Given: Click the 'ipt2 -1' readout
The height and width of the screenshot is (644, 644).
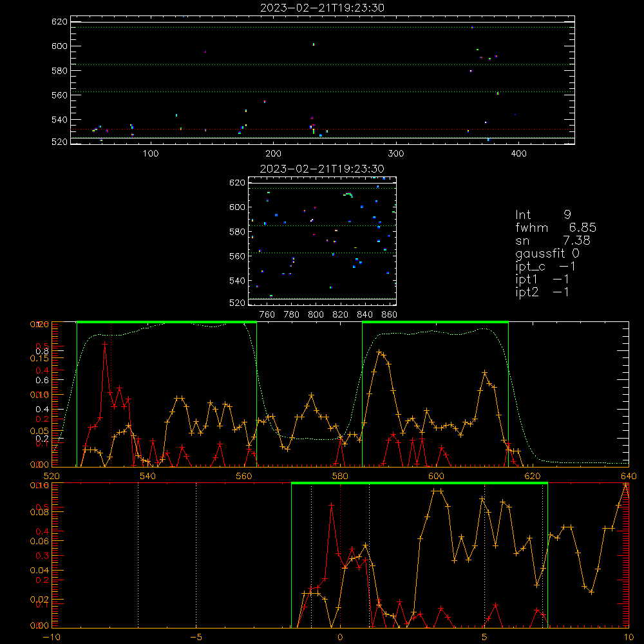Looking at the screenshot, I should [x=542, y=292].
